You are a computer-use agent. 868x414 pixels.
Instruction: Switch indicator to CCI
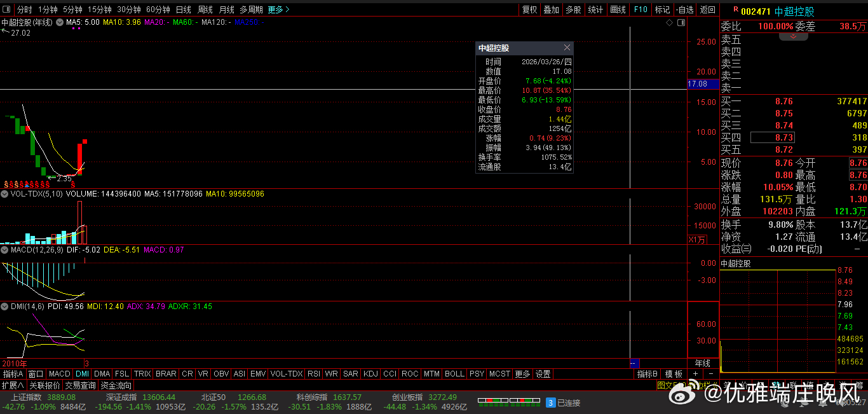(x=390, y=374)
